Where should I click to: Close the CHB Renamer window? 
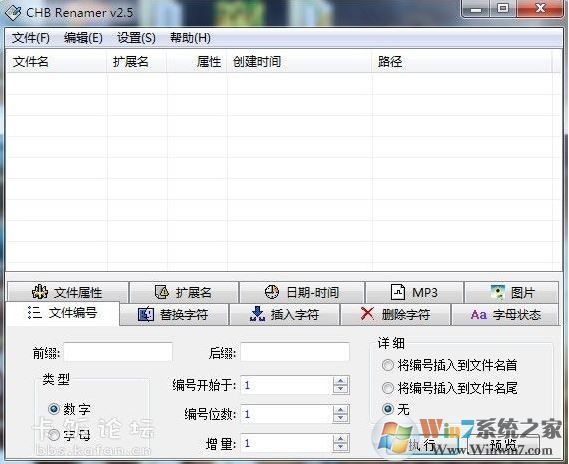[540, 9]
